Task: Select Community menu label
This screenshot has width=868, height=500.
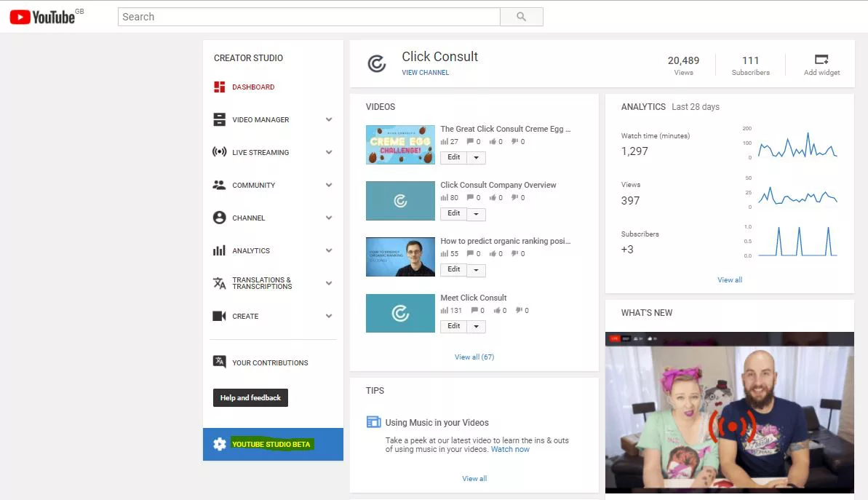Action: point(253,185)
